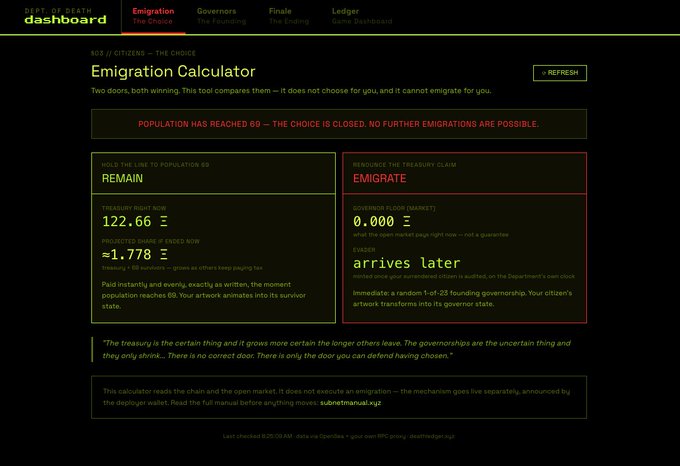The width and height of the screenshot is (680, 466).
Task: Click the italic treasury quote block
Action: pos(337,349)
